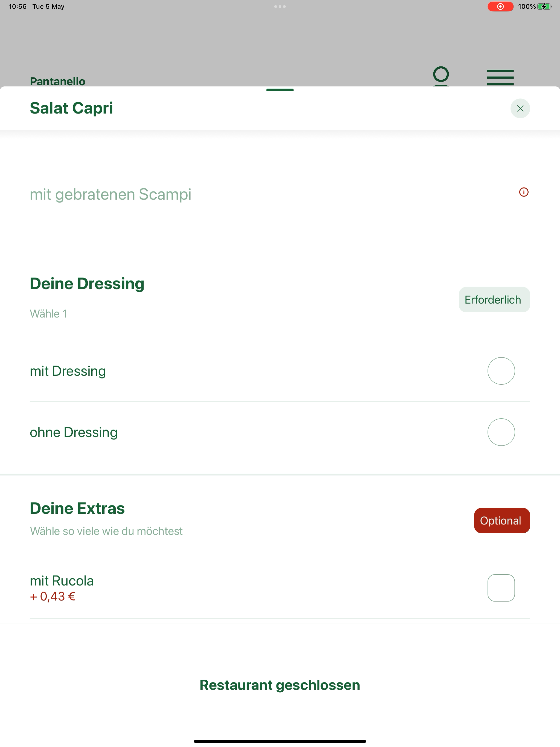Tap the profile account icon

[x=441, y=77]
